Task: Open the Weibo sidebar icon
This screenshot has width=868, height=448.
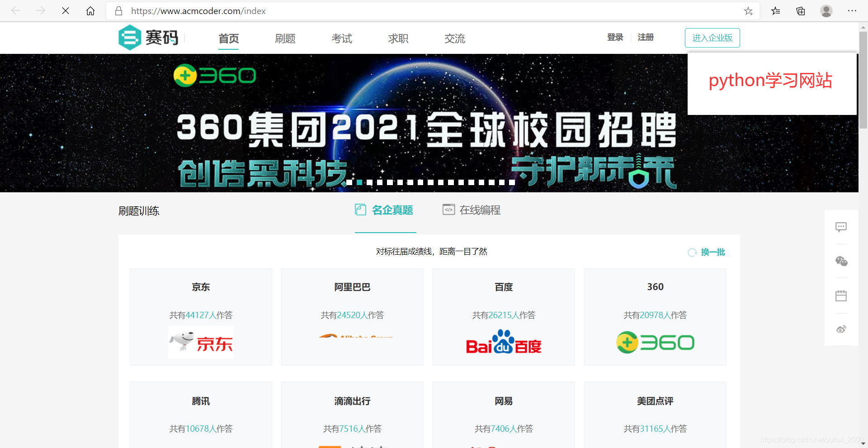Action: (x=841, y=329)
